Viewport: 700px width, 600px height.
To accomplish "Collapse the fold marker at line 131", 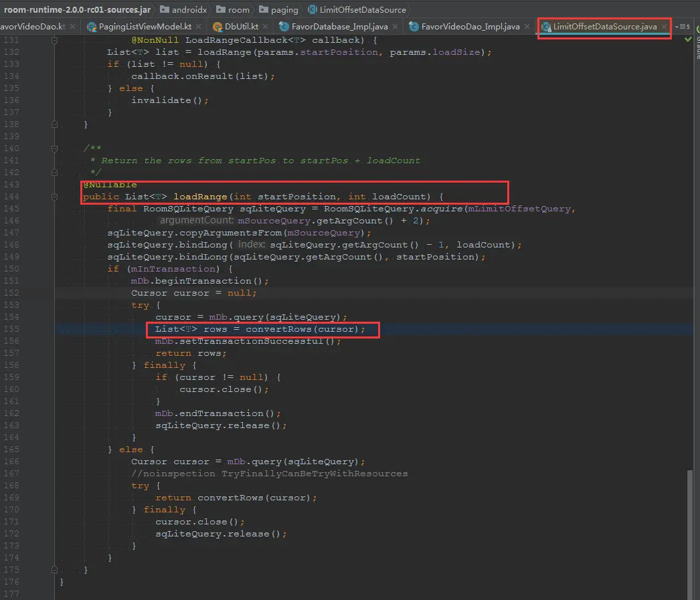I will coord(54,40).
